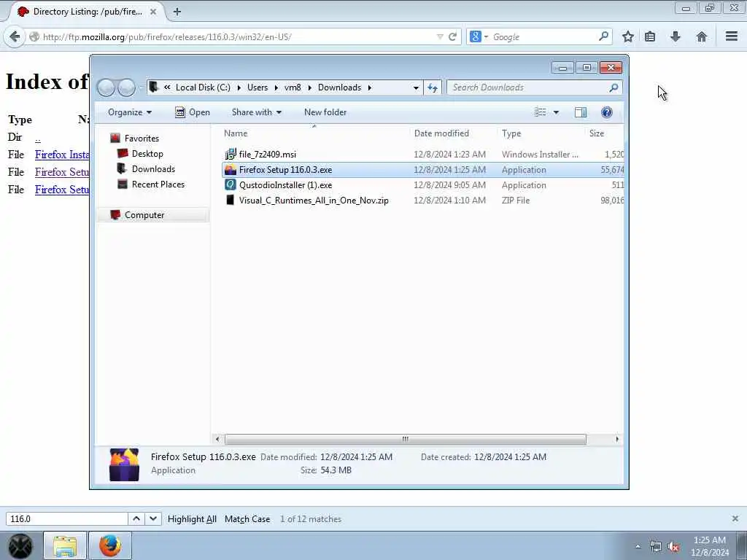This screenshot has height=560, width=747.
Task: Click the large Firefox Setup details thumbnail
Action: click(x=124, y=464)
